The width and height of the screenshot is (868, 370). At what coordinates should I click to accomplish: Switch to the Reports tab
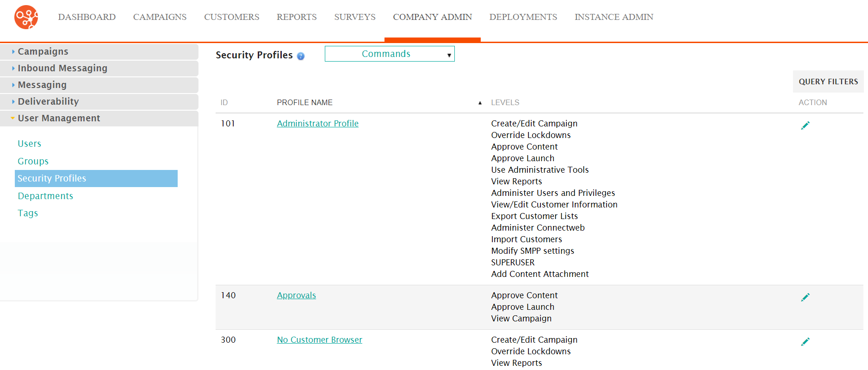tap(297, 17)
